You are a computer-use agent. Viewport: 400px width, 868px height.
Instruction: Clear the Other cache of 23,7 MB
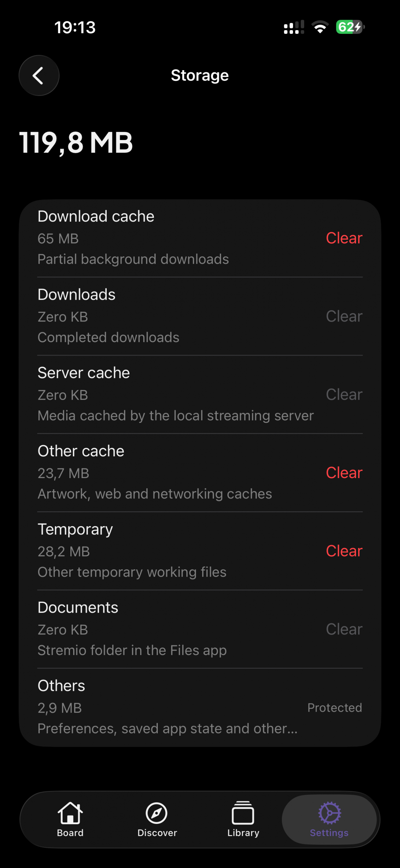pyautogui.click(x=344, y=473)
